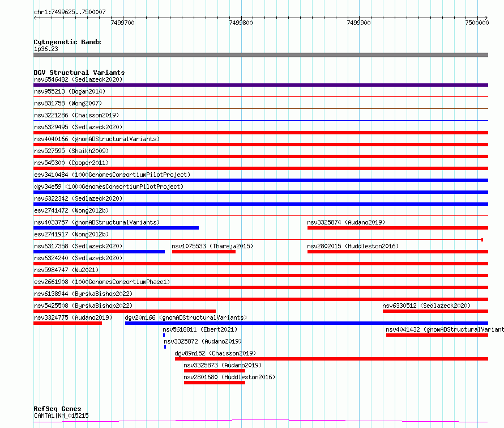Screen dimensions: 504x428
Task: Click nsv545300 (Cooper2011) label
Action: coord(71,163)
